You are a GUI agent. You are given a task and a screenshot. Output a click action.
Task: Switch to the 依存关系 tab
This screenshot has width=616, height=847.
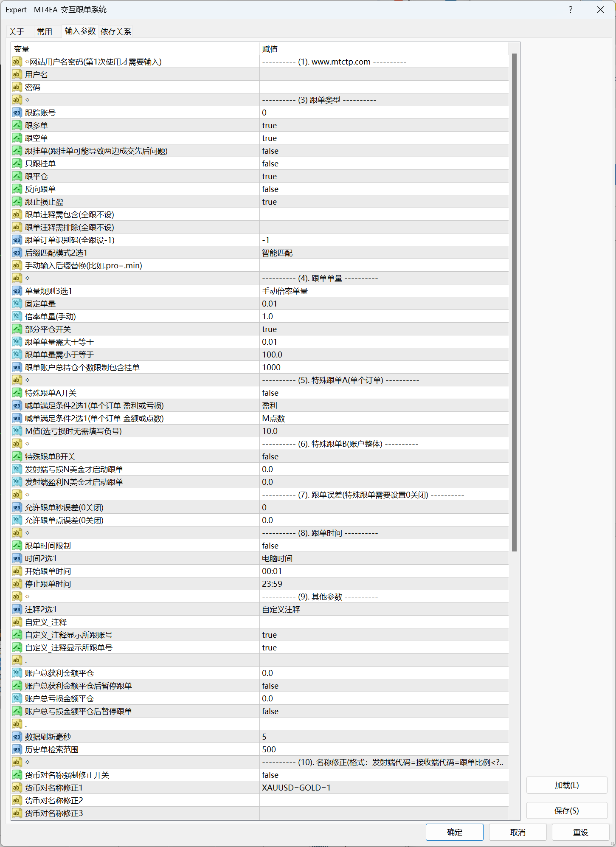tap(116, 31)
